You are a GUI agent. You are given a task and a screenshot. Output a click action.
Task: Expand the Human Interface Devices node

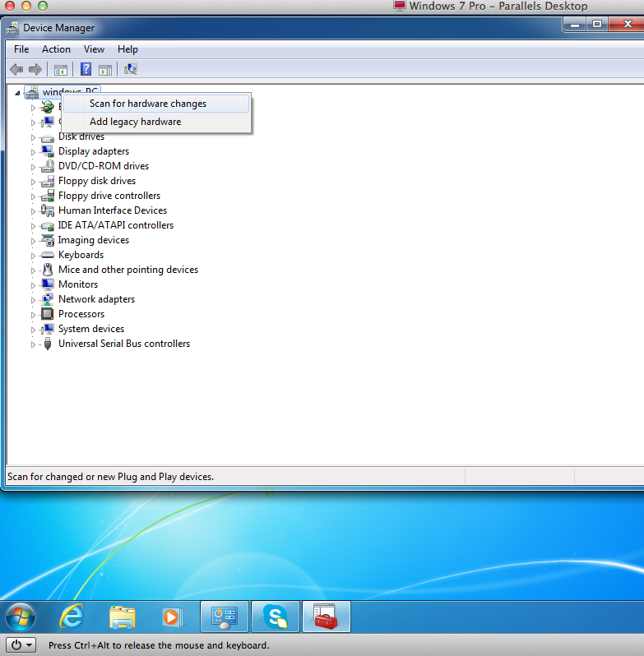(33, 210)
